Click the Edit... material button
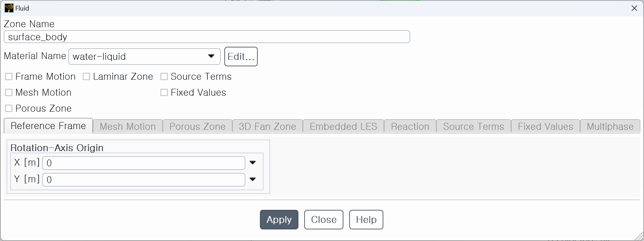Image resolution: width=644 pixels, height=241 pixels. point(241,57)
